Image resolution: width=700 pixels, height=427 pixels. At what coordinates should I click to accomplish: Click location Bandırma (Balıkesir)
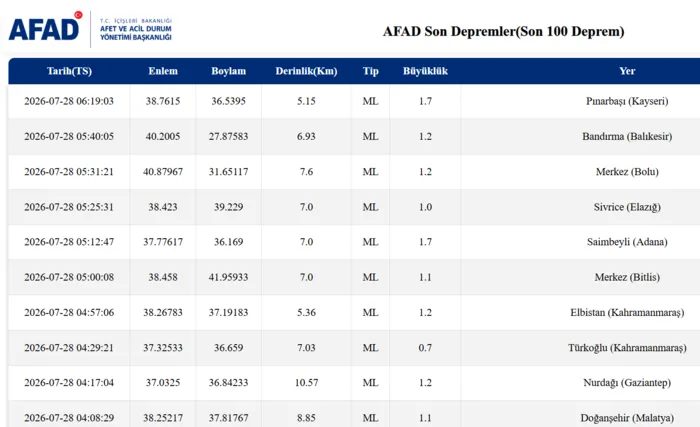[627, 137]
